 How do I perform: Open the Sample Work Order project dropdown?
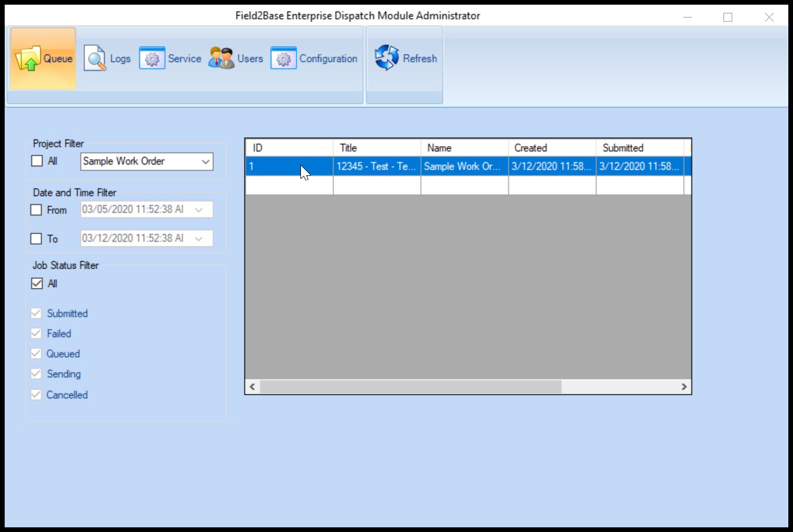[x=147, y=161]
